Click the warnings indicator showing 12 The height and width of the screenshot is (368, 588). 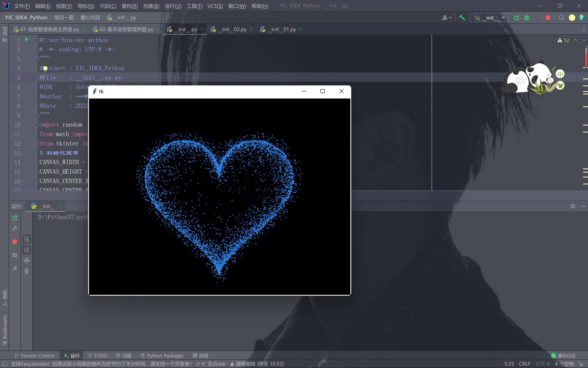(563, 40)
